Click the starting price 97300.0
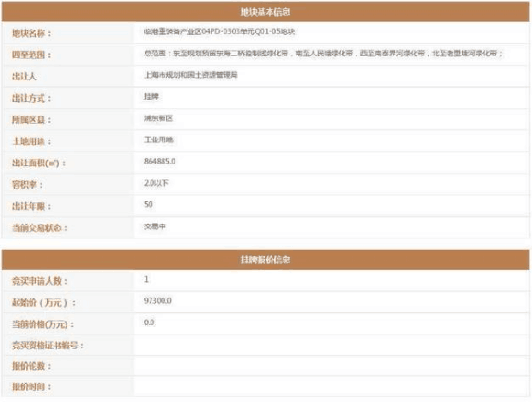The width and height of the screenshot is (532, 402). pos(158,301)
